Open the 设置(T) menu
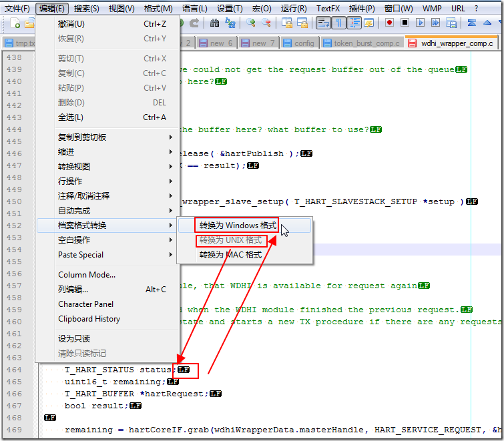 [230, 9]
